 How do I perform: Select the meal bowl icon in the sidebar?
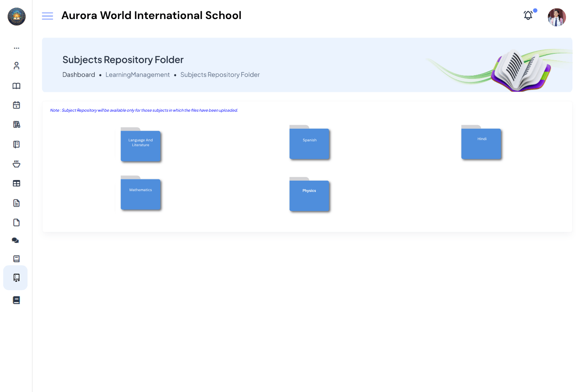click(x=16, y=164)
